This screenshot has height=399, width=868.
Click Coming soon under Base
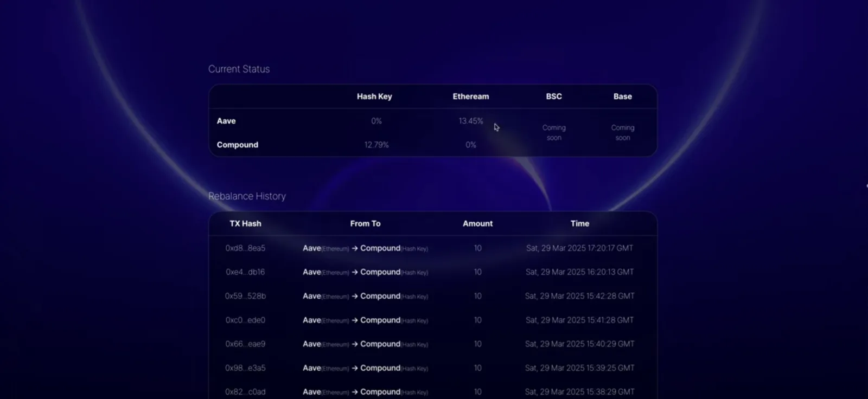[623, 133]
